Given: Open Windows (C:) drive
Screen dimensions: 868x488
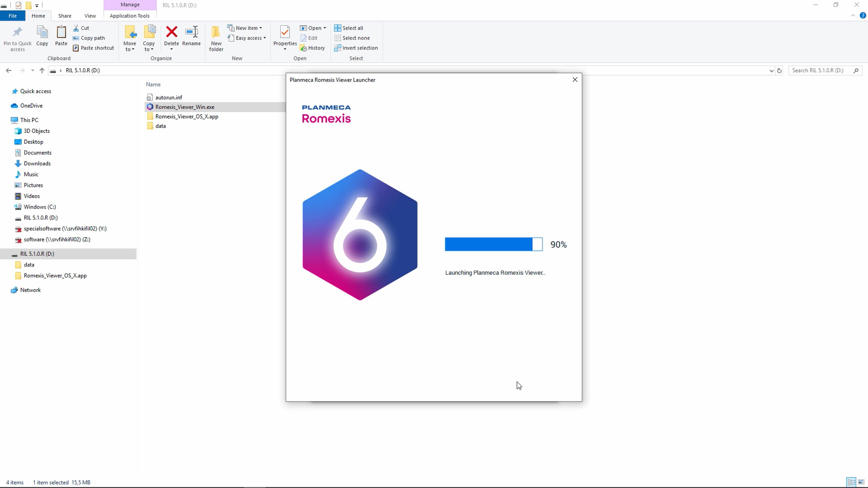Looking at the screenshot, I should 40,207.
